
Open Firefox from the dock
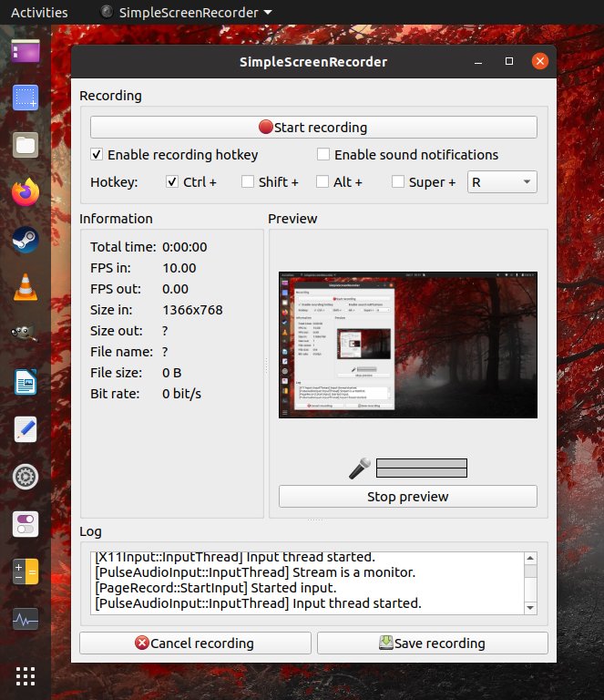[26, 192]
